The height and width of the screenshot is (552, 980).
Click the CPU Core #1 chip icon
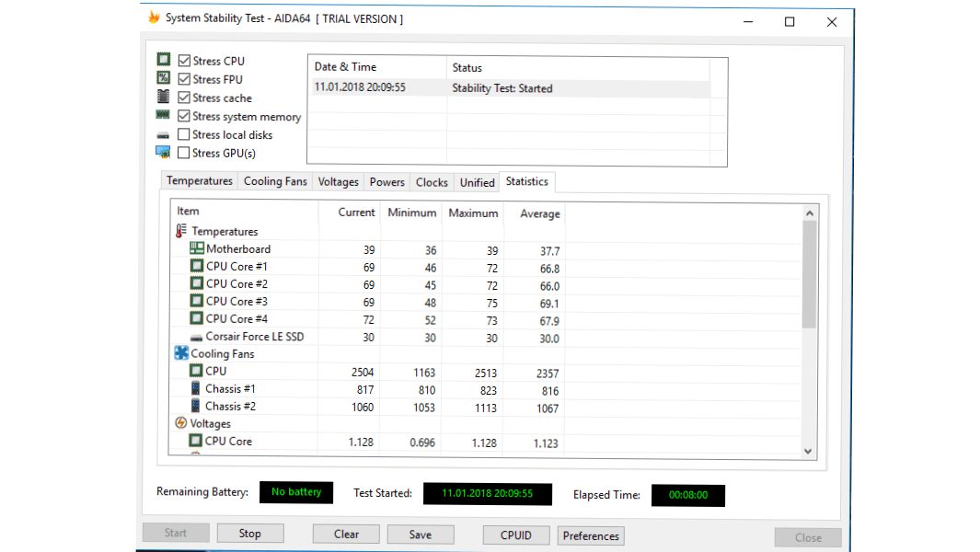[x=196, y=266]
